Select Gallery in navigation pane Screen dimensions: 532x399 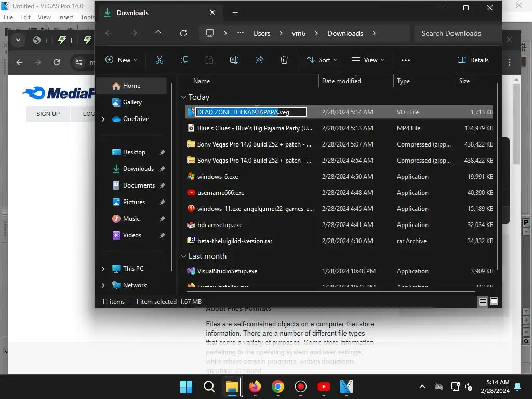pos(131,102)
